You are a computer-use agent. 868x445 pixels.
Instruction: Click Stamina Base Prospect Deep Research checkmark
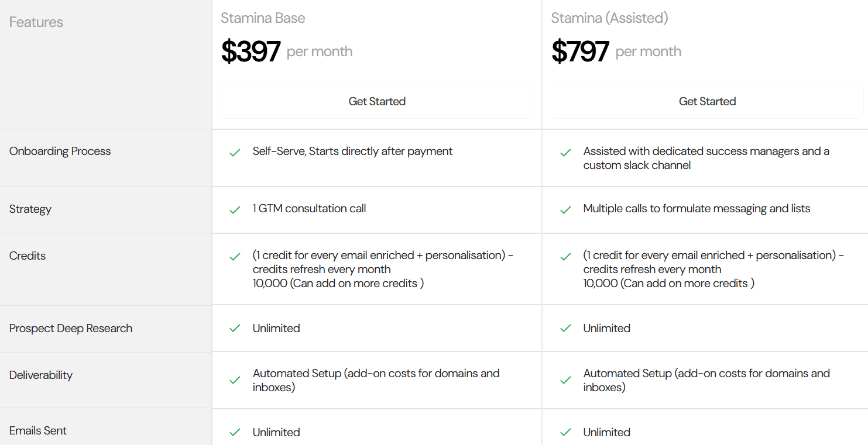(x=235, y=329)
